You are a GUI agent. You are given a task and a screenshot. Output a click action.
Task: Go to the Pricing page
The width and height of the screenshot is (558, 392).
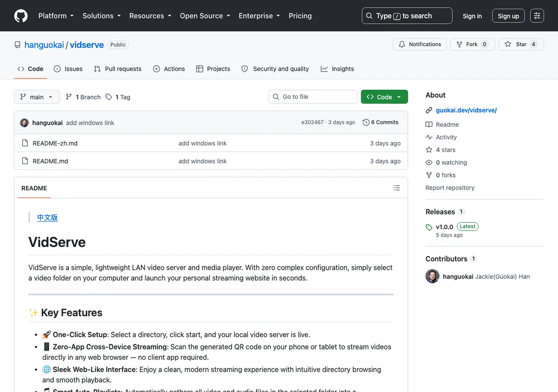(300, 16)
